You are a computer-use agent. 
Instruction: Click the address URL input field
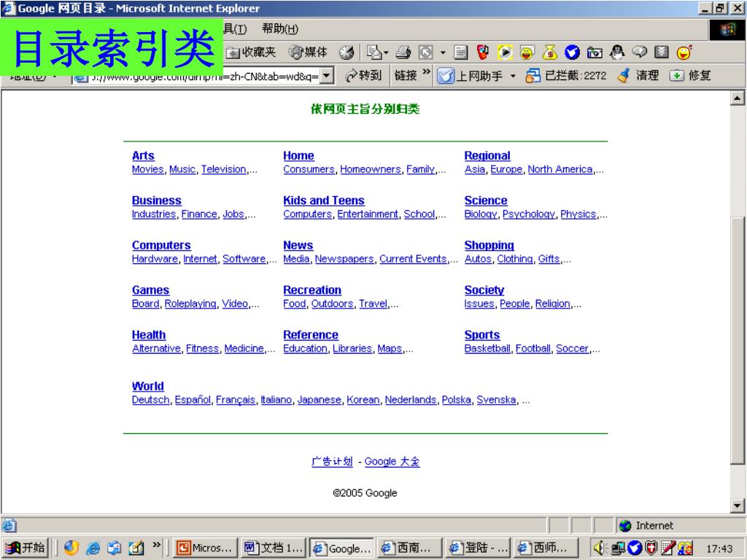pyautogui.click(x=196, y=77)
